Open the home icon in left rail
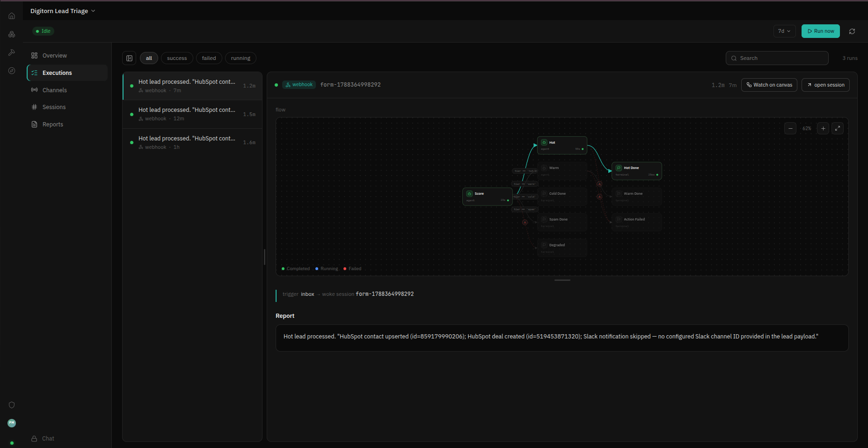This screenshot has width=868, height=448. point(12,16)
